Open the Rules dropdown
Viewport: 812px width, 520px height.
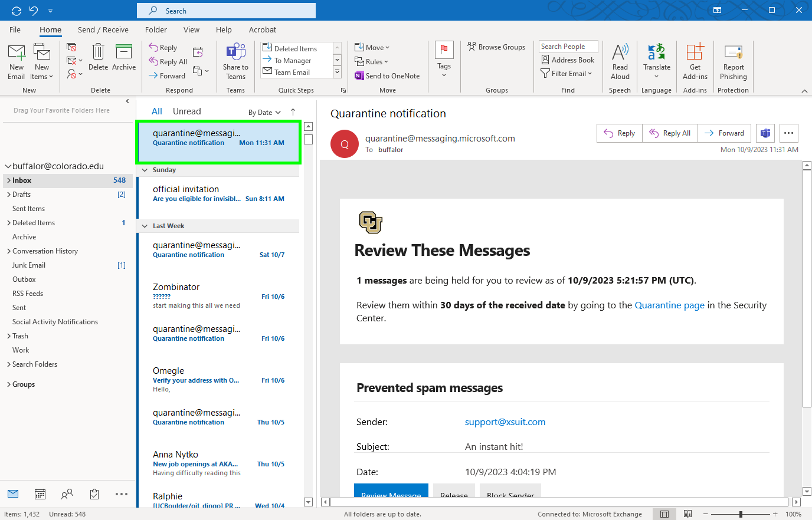point(371,61)
